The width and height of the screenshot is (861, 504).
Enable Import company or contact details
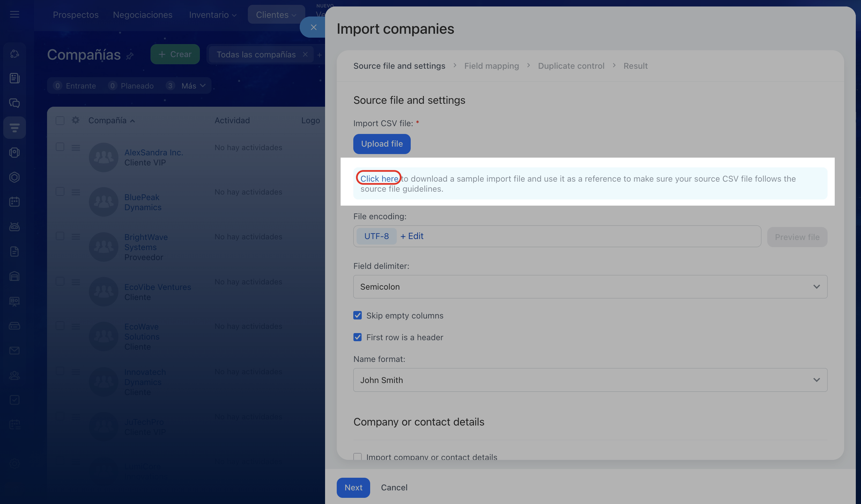(x=358, y=457)
